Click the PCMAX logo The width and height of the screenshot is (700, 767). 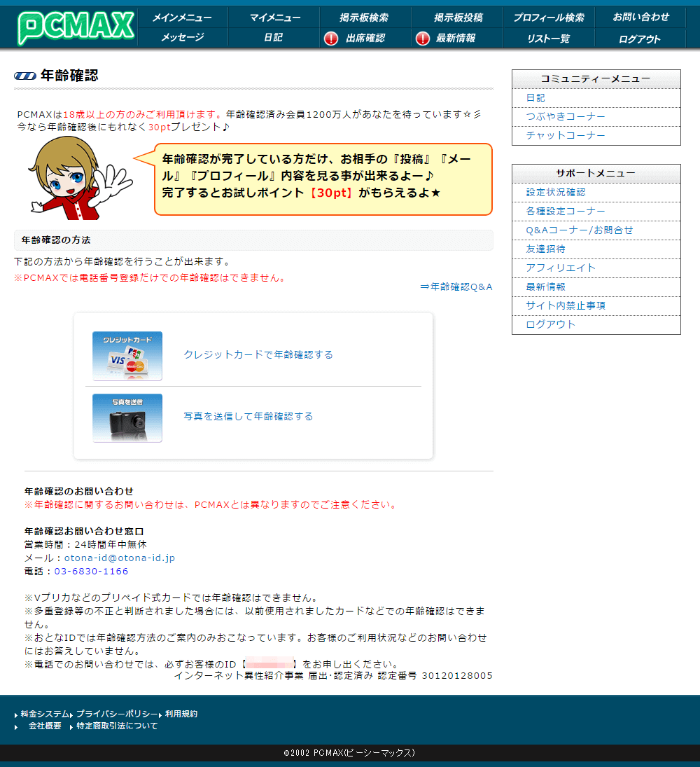76,27
